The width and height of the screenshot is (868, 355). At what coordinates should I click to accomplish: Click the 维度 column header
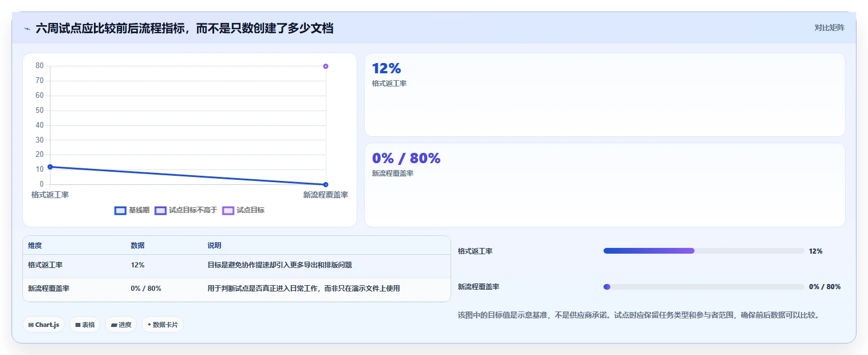point(35,246)
